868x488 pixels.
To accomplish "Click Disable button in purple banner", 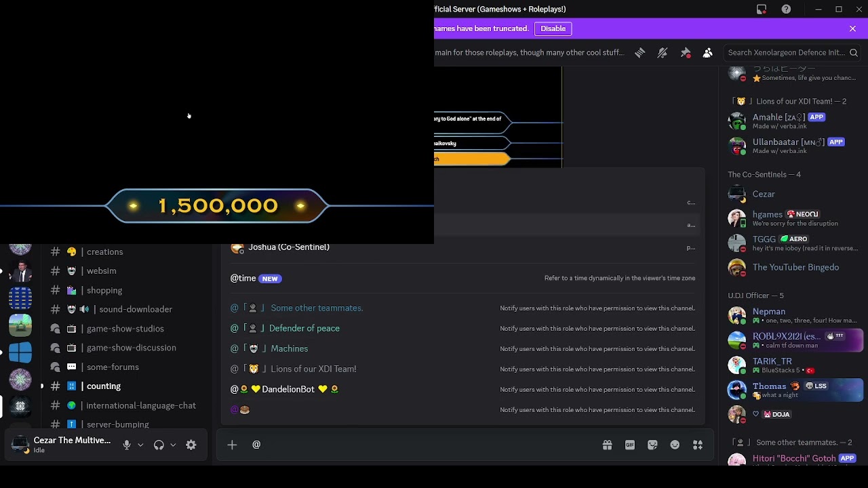I will (x=553, y=28).
